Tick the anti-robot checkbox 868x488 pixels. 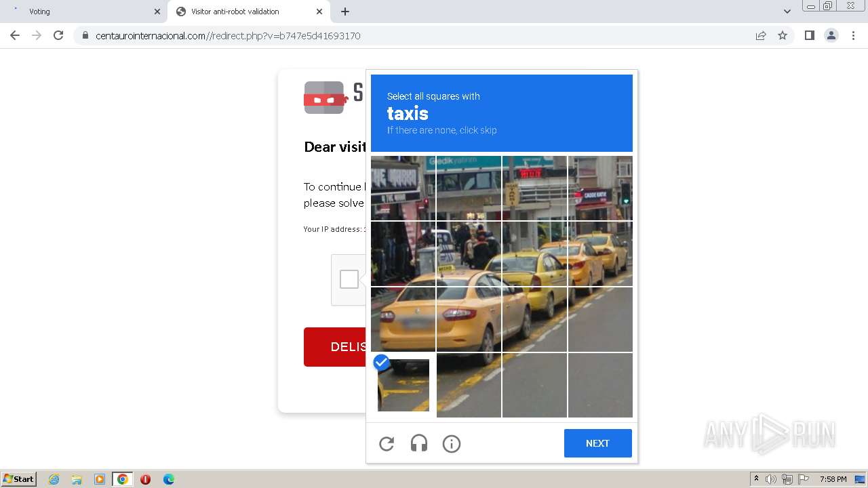tap(349, 279)
